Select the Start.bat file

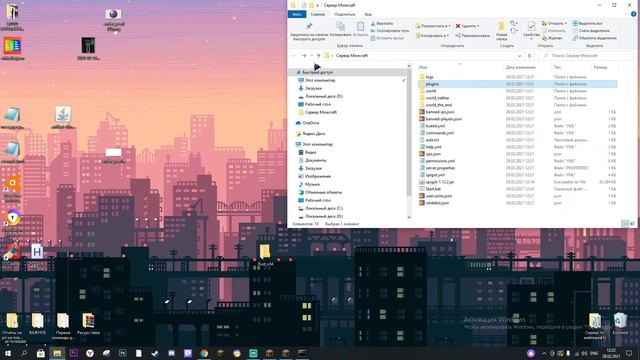[x=433, y=189]
